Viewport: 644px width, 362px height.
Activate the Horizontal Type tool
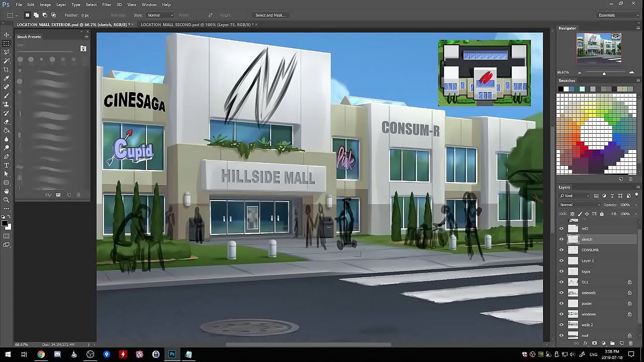tap(7, 165)
